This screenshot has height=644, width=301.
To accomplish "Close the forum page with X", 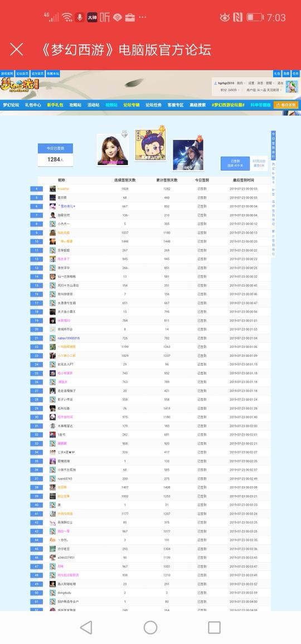I will point(16,50).
